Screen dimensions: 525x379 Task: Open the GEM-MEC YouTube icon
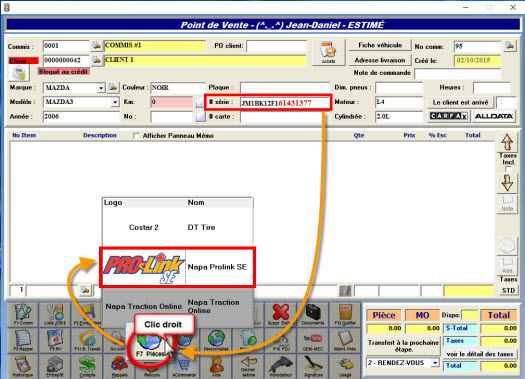click(x=313, y=340)
